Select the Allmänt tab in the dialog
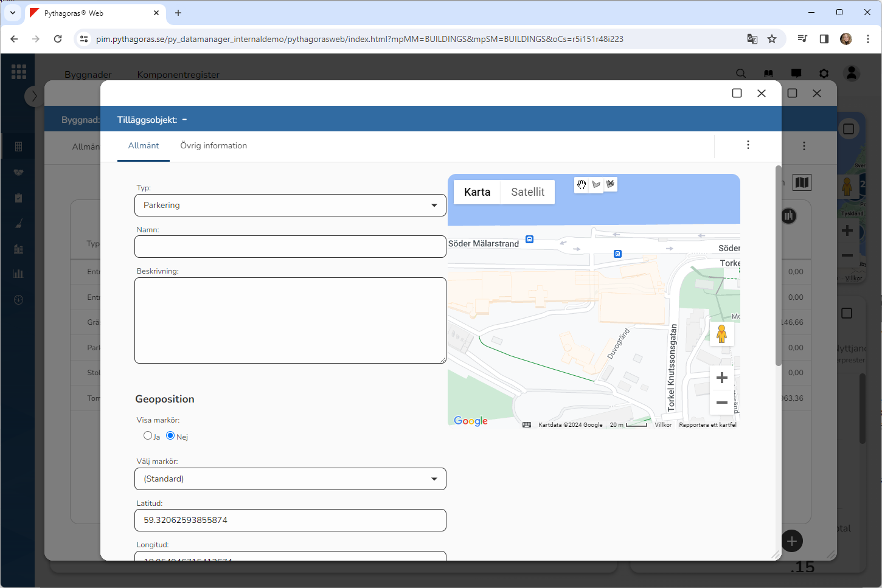 click(x=144, y=146)
